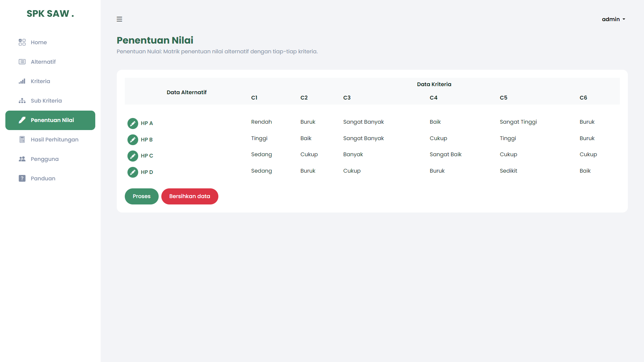
Task: Click the Alternatif list icon
Action: 22,62
